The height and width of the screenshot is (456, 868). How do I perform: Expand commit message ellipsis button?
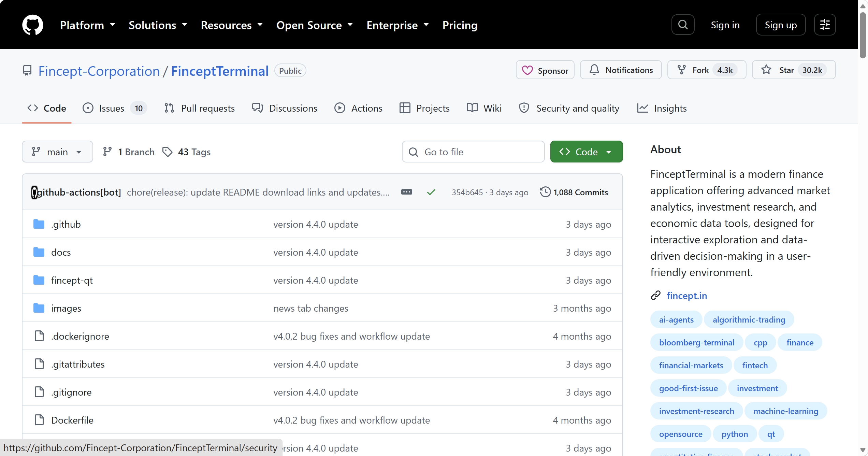406,192
